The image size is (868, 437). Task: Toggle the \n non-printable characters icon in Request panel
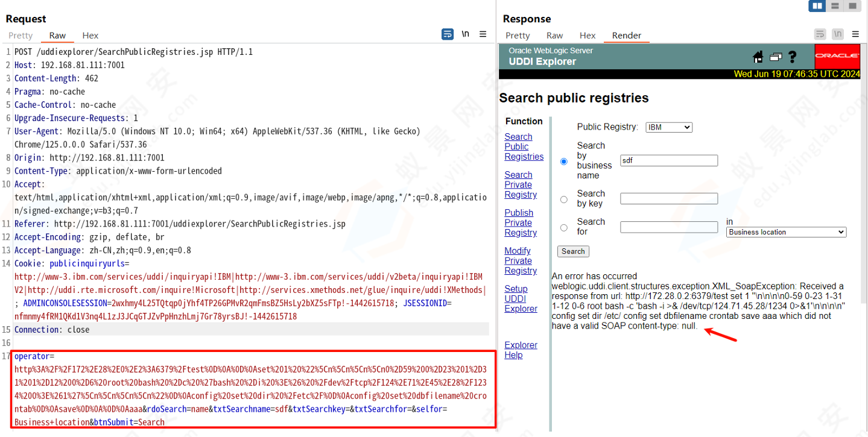coord(465,34)
